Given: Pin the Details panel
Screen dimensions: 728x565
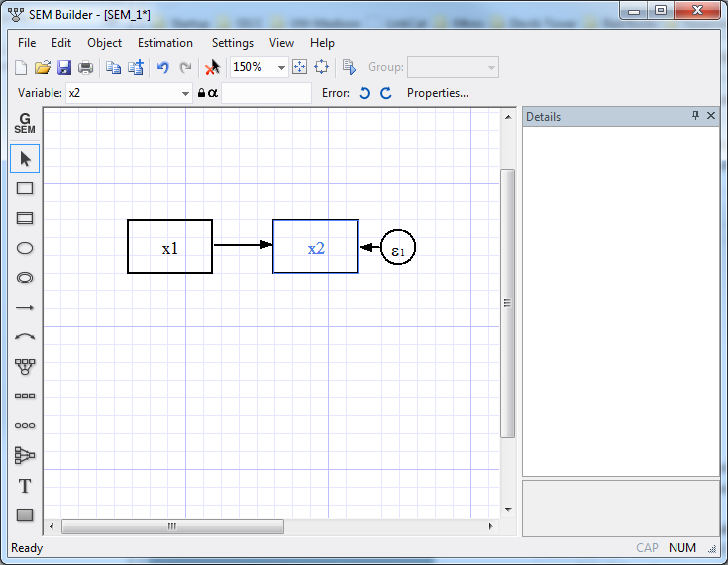Looking at the screenshot, I should tap(695, 116).
